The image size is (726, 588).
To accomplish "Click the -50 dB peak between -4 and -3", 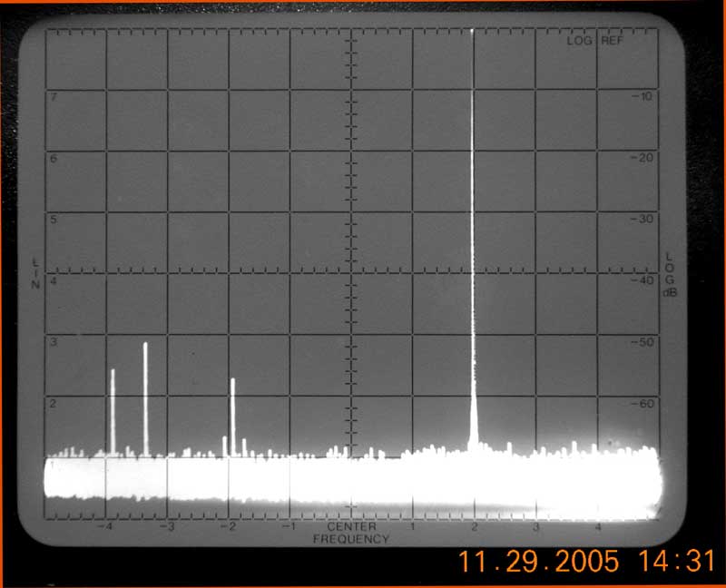I will point(145,399).
